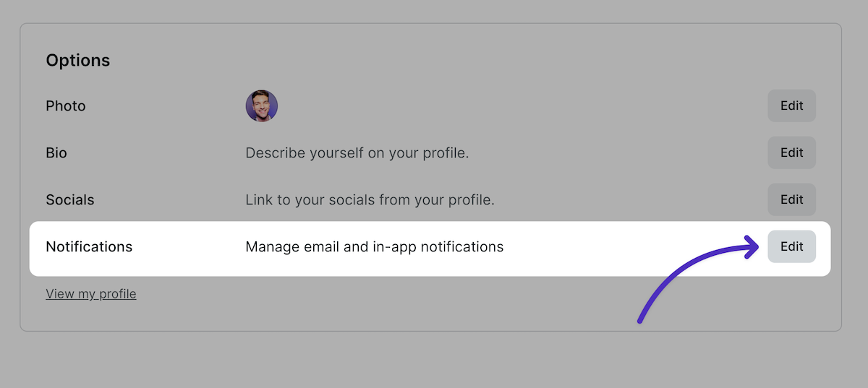868x388 pixels.
Task: Click the purple arrow's arrowhead tip
Action: [756, 248]
